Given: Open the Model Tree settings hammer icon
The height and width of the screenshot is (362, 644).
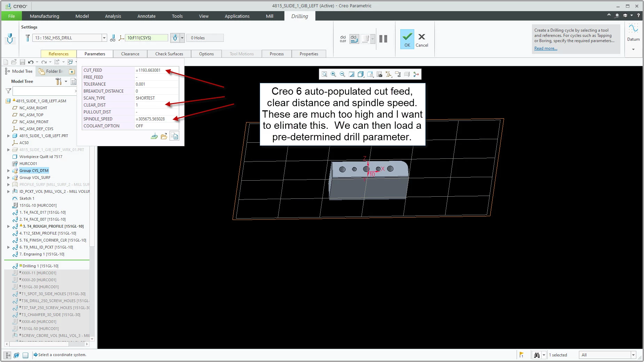Looking at the screenshot, I should pyautogui.click(x=58, y=81).
